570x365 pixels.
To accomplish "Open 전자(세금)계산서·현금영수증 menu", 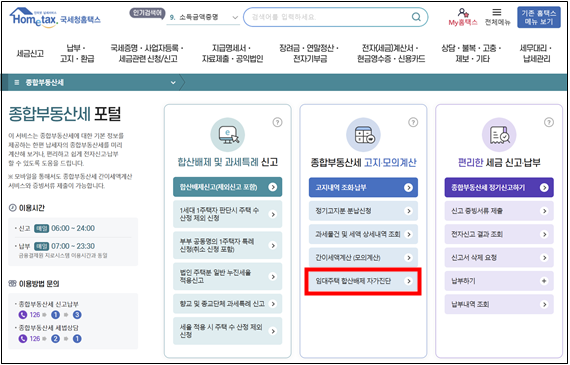I will pos(391,53).
